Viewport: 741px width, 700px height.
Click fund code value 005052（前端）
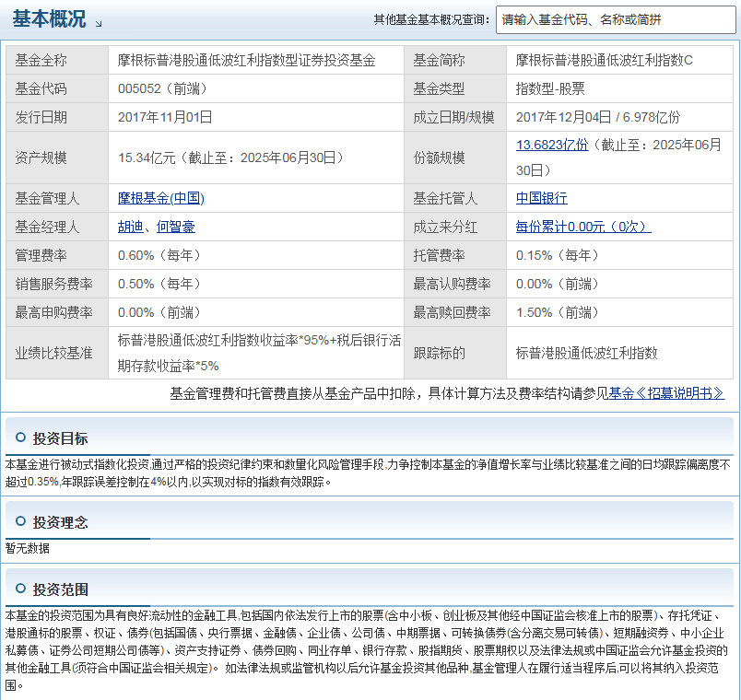162,88
